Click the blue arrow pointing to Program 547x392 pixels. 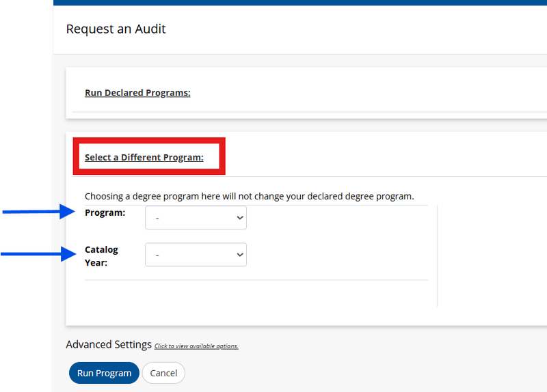pyautogui.click(x=39, y=212)
